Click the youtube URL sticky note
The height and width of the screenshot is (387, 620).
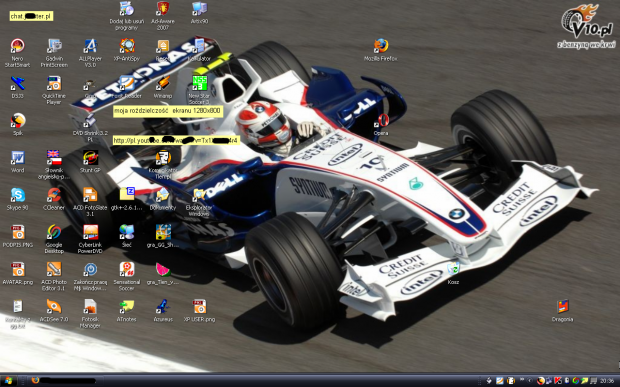click(176, 140)
